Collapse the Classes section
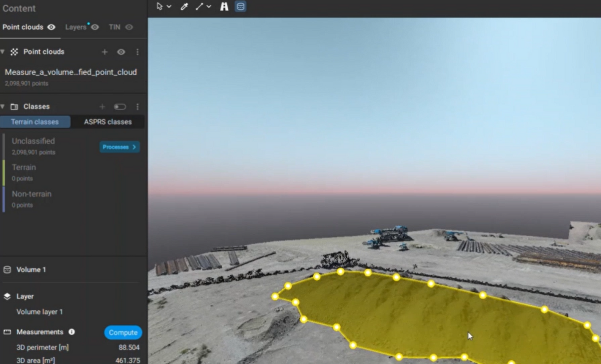601x364 pixels. click(3, 107)
